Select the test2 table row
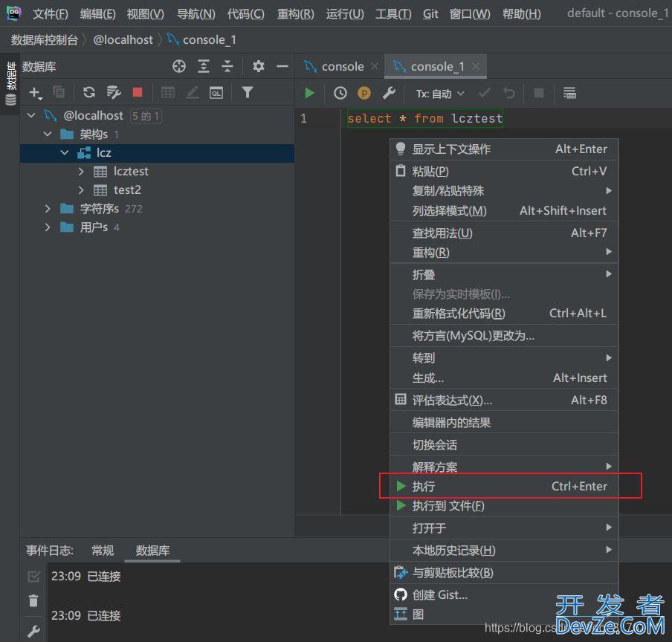The image size is (672, 642). (157, 189)
